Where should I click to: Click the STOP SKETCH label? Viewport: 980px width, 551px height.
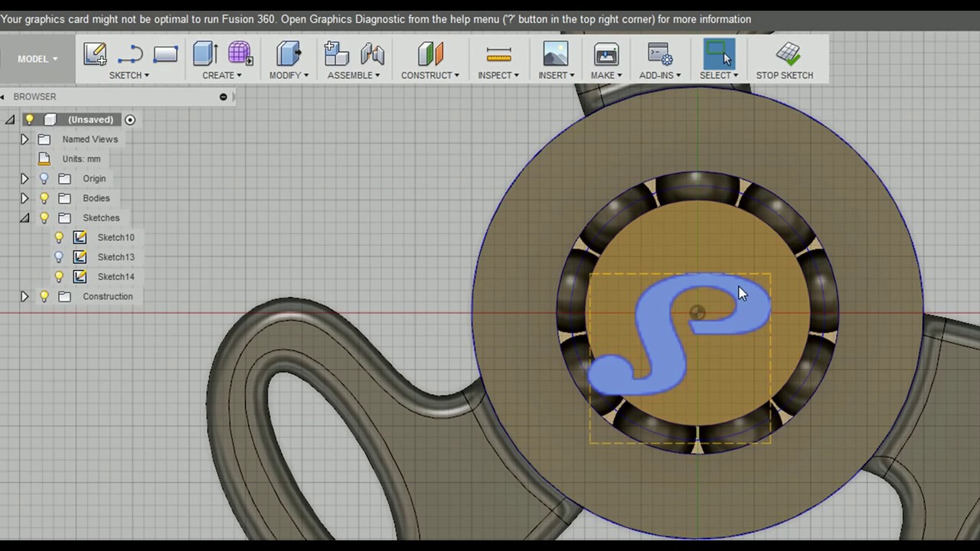click(x=785, y=75)
